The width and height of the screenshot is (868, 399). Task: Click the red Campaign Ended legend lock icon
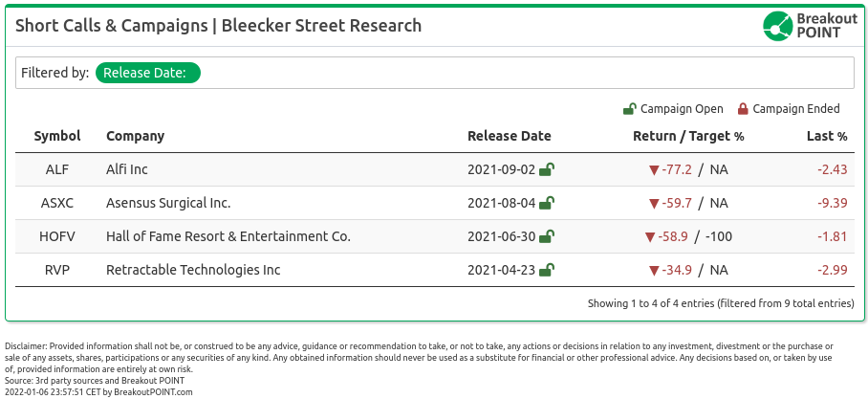[743, 109]
